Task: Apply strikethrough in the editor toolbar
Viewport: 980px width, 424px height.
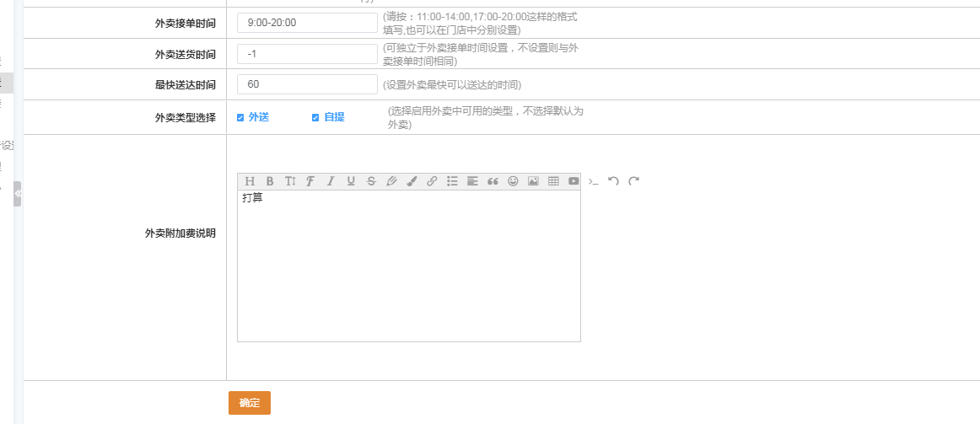Action: coord(371,181)
